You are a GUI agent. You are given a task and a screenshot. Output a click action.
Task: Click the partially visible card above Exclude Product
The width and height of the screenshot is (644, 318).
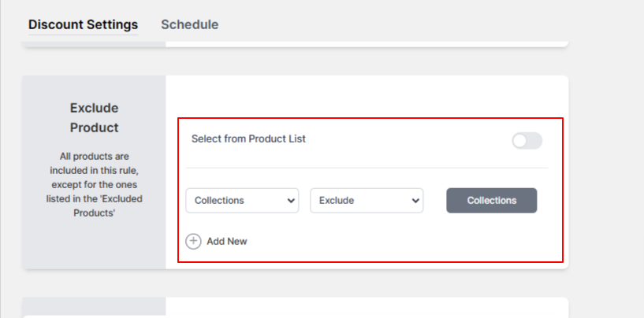[x=296, y=44]
